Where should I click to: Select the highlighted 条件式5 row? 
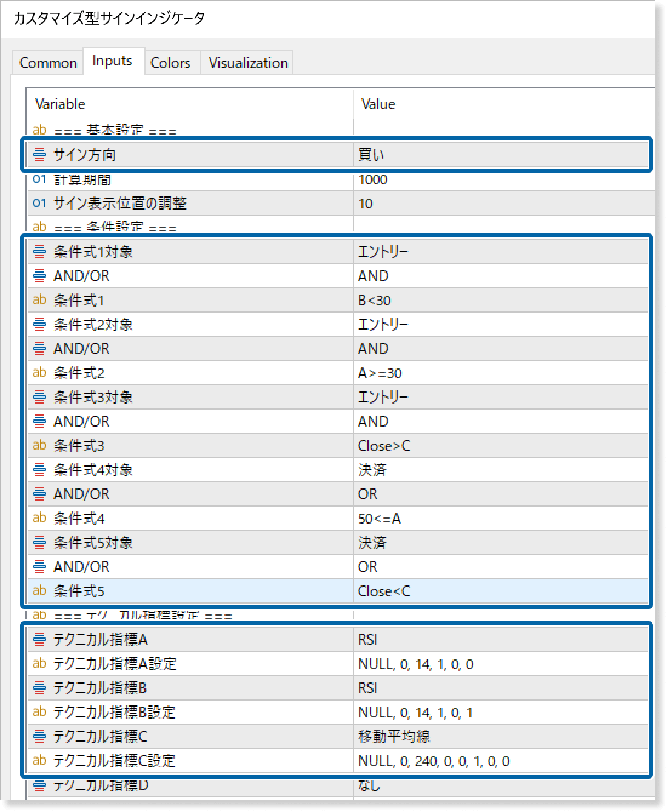pyautogui.click(x=243, y=591)
